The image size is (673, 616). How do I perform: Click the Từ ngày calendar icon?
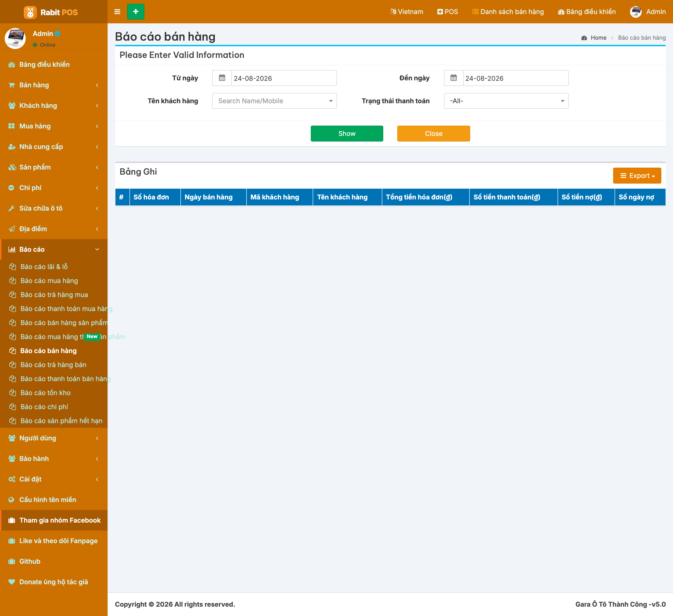[222, 78]
